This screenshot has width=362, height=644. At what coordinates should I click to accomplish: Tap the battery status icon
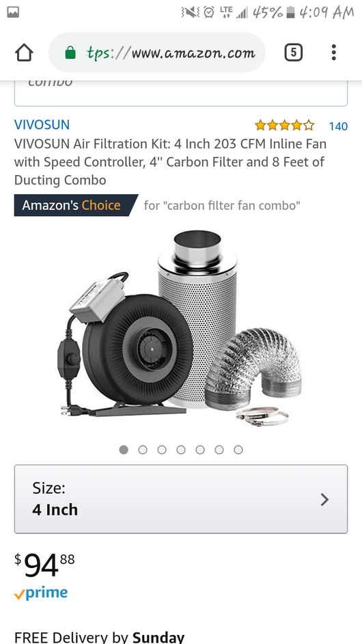(290, 13)
